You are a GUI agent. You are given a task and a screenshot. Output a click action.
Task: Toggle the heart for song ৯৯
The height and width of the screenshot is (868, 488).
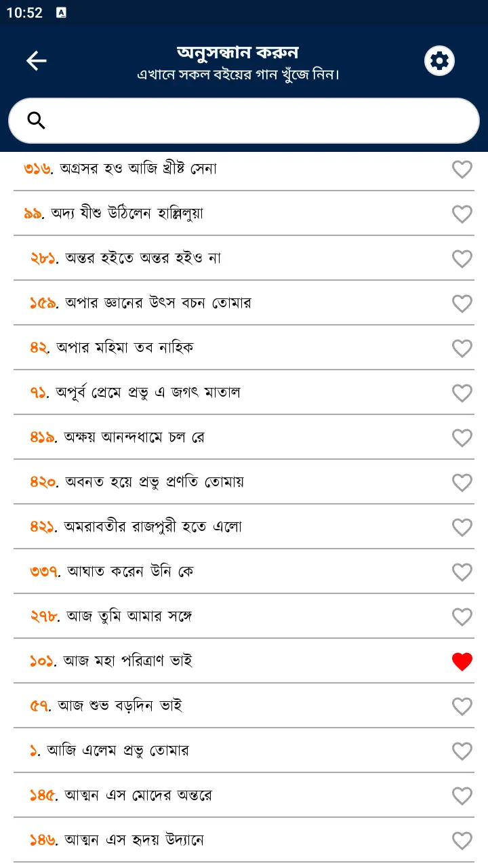[x=462, y=214]
